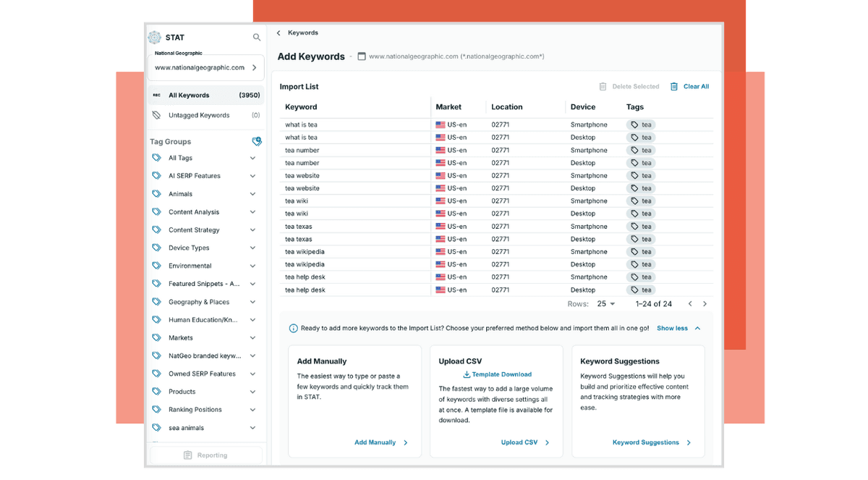Go to next page of import list

coord(705,304)
